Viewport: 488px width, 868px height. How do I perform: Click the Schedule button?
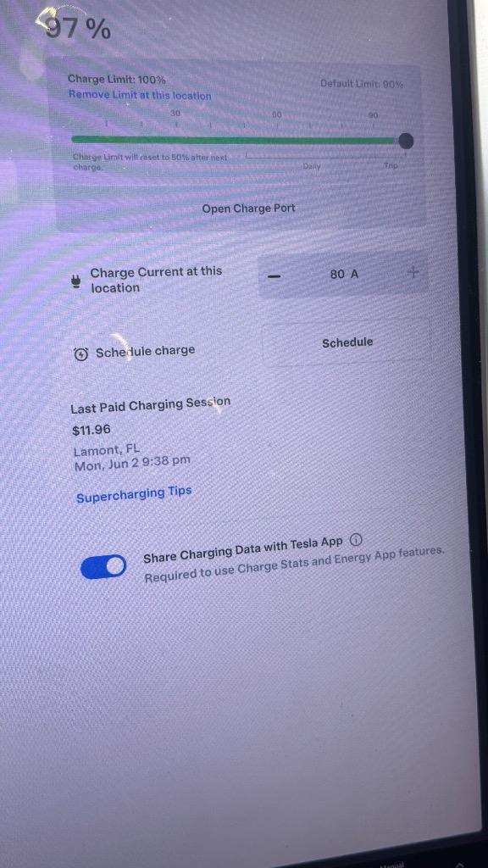pos(347,342)
